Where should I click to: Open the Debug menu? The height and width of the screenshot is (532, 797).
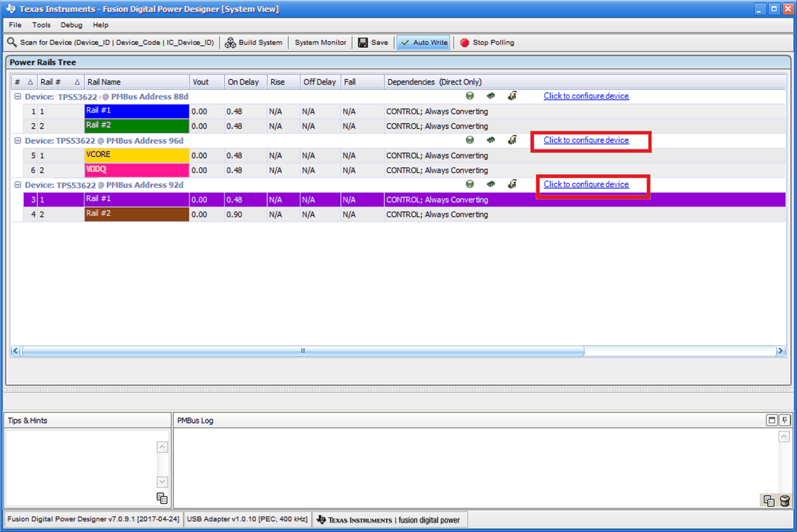pyautogui.click(x=71, y=25)
